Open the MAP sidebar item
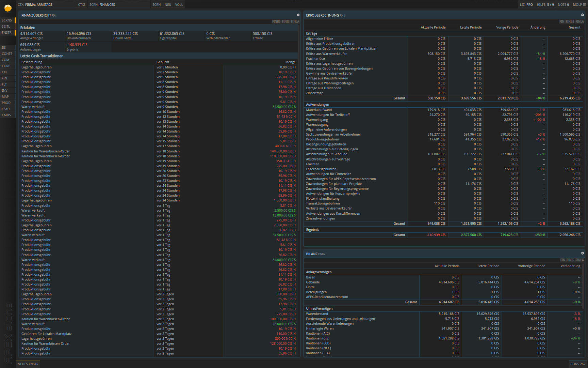This screenshot has width=588, height=368. coord(5,97)
